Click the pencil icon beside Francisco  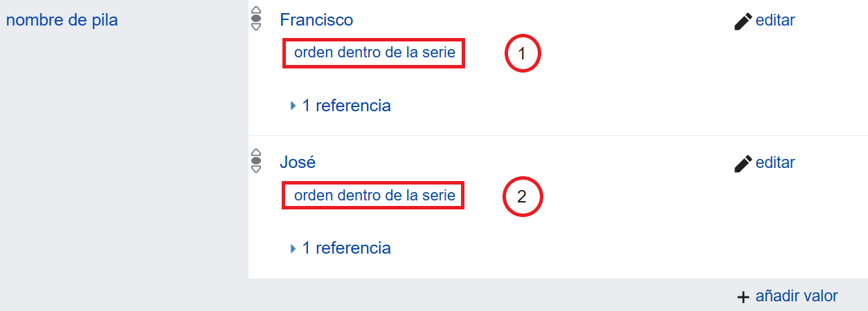point(743,21)
